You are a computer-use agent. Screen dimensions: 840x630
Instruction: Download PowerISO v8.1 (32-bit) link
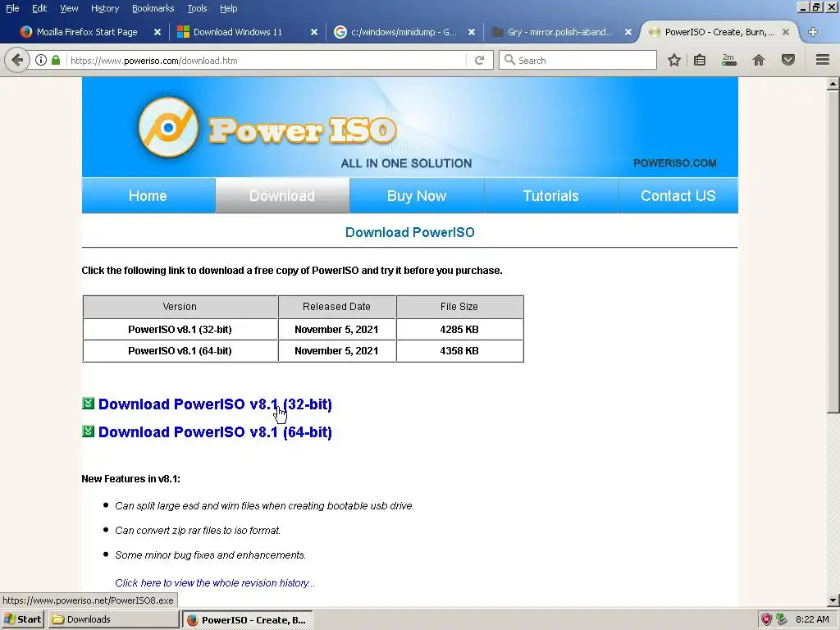[x=216, y=404]
